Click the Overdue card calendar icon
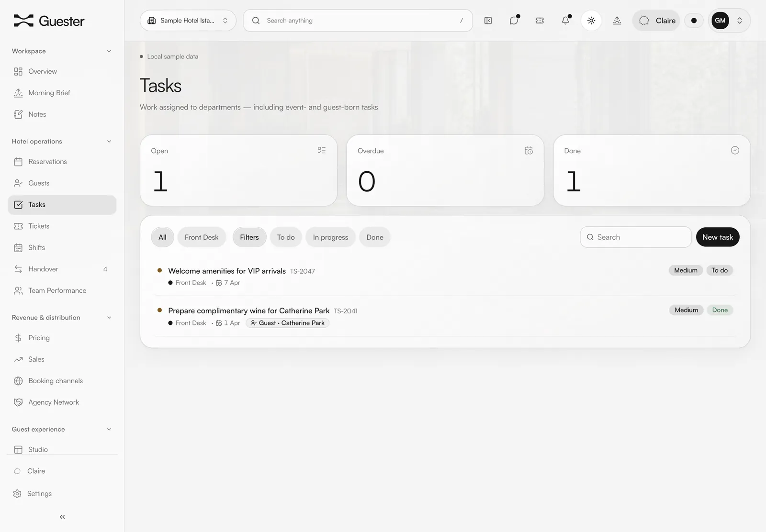Image resolution: width=766 pixels, height=532 pixels. 529,150
